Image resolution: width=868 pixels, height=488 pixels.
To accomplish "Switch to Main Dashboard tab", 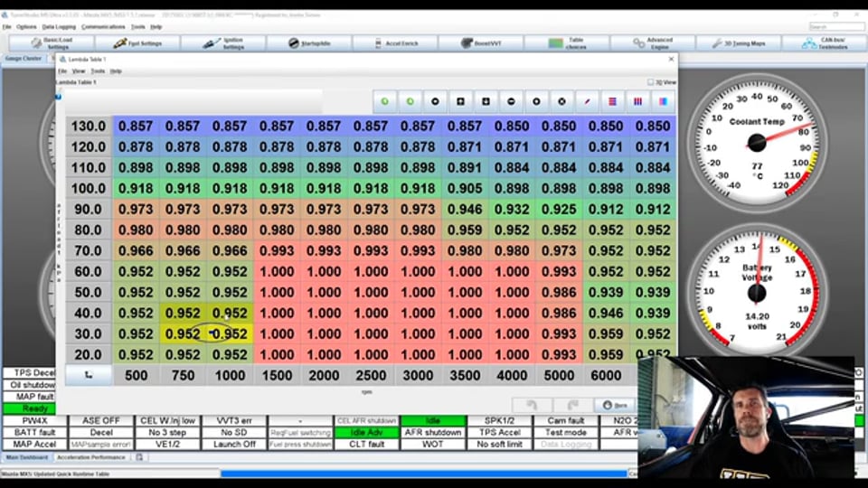I will tap(26, 457).
